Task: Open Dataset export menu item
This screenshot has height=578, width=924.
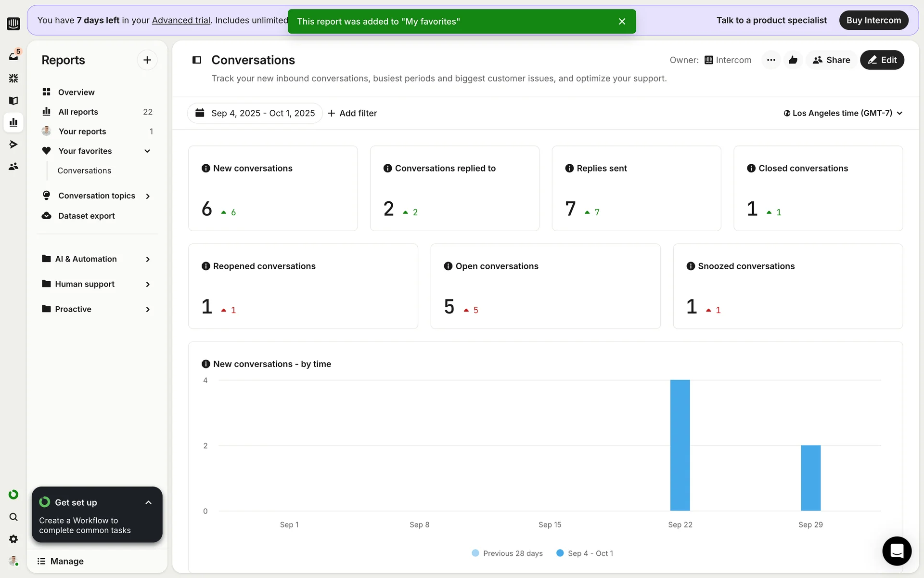Action: (86, 216)
